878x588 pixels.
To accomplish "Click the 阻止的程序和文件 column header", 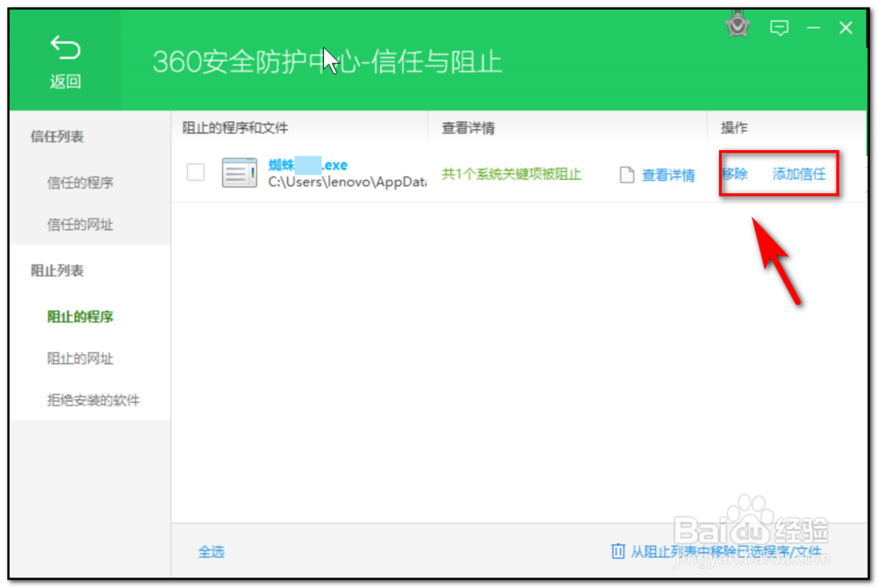I will (235, 128).
